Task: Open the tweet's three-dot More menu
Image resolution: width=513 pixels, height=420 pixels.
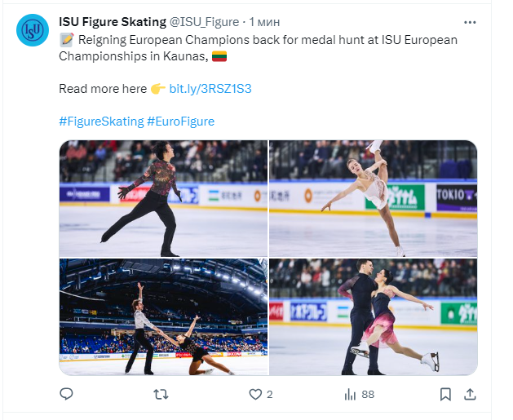Action: pos(470,22)
